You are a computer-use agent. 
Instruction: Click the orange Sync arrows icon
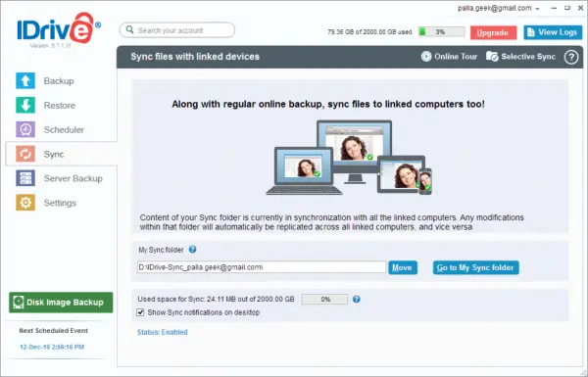25,154
